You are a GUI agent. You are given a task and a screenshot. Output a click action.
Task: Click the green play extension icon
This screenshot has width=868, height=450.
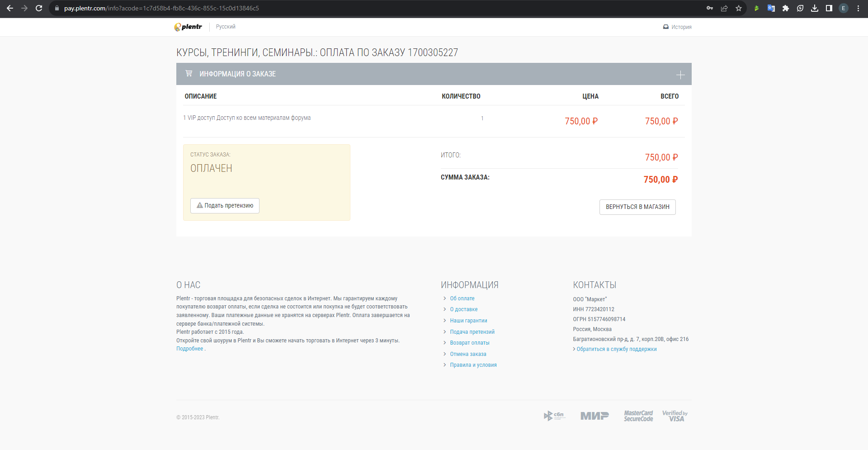point(756,8)
